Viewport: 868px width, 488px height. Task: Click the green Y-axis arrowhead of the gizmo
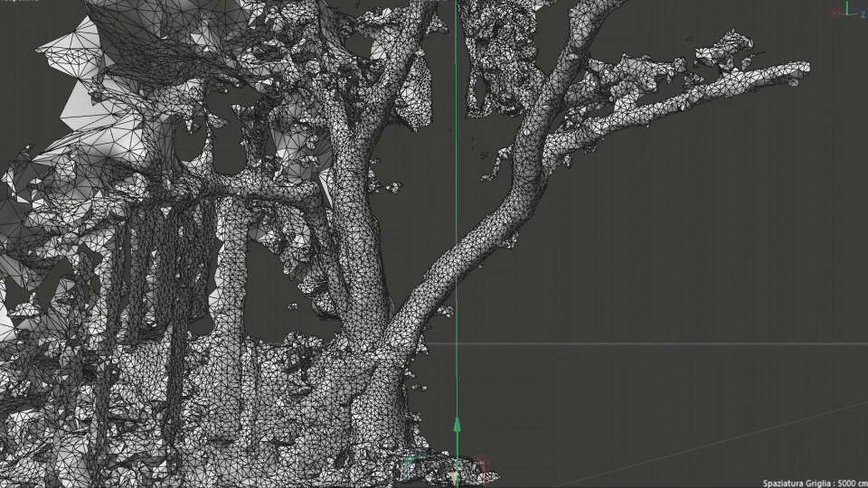pyautogui.click(x=457, y=424)
